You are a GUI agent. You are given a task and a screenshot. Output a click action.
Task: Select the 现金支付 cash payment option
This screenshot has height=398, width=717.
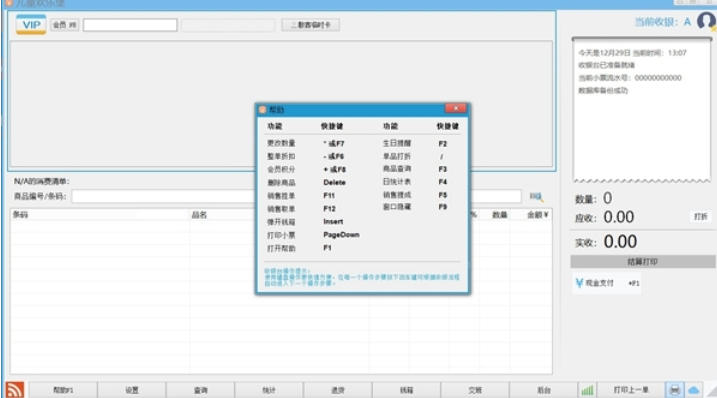(x=607, y=283)
